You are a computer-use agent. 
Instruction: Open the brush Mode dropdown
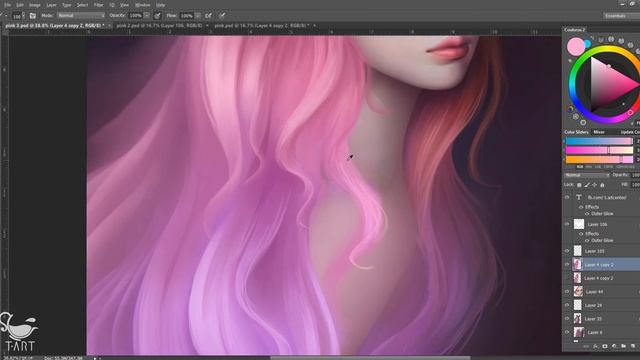[x=81, y=16]
